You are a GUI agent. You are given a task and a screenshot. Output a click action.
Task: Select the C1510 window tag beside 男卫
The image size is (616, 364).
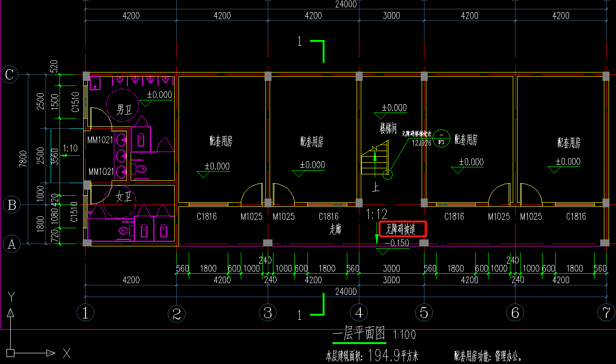point(75,102)
